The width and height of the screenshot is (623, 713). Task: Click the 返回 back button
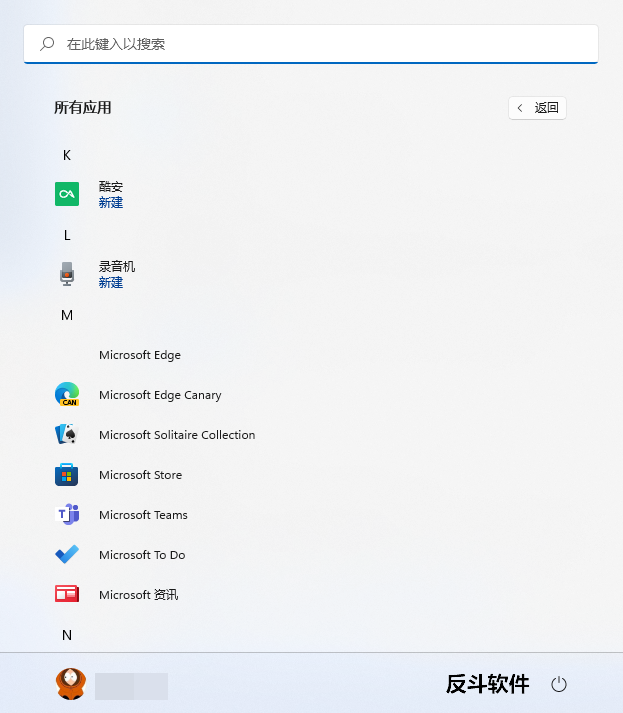[x=538, y=108]
